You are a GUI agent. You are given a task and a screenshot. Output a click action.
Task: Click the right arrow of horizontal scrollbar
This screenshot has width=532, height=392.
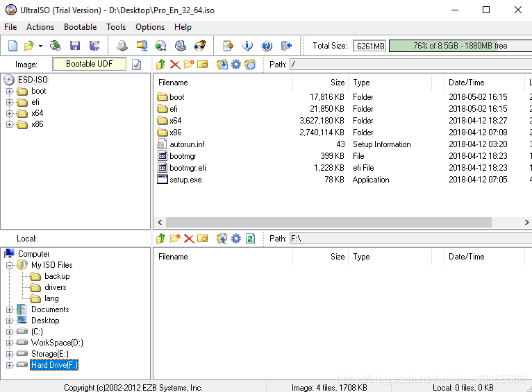[x=526, y=222]
